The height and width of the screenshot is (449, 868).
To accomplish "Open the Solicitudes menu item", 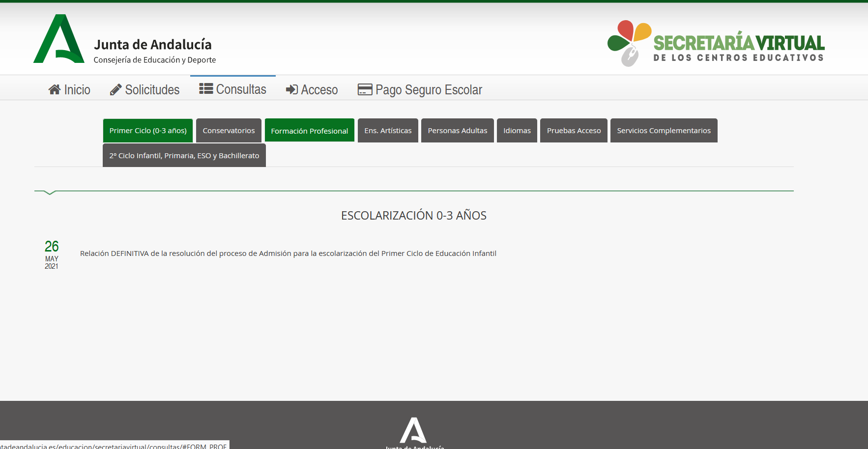I will [x=145, y=89].
